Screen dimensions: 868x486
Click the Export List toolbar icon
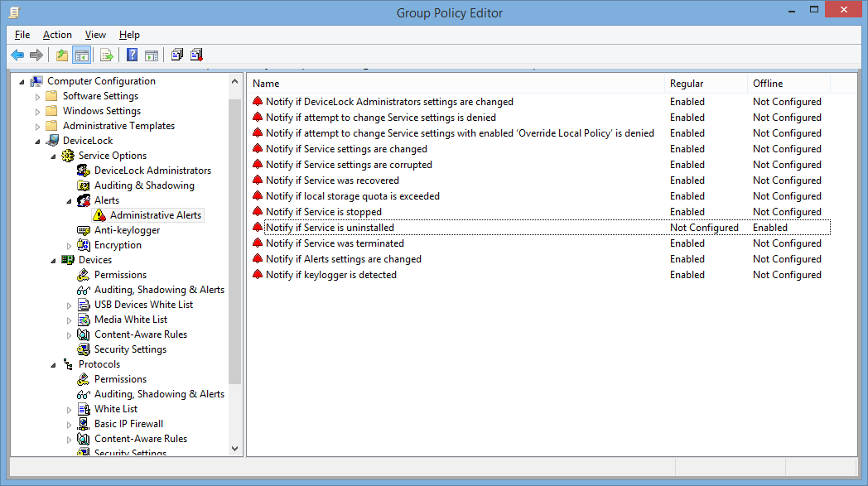(x=107, y=55)
